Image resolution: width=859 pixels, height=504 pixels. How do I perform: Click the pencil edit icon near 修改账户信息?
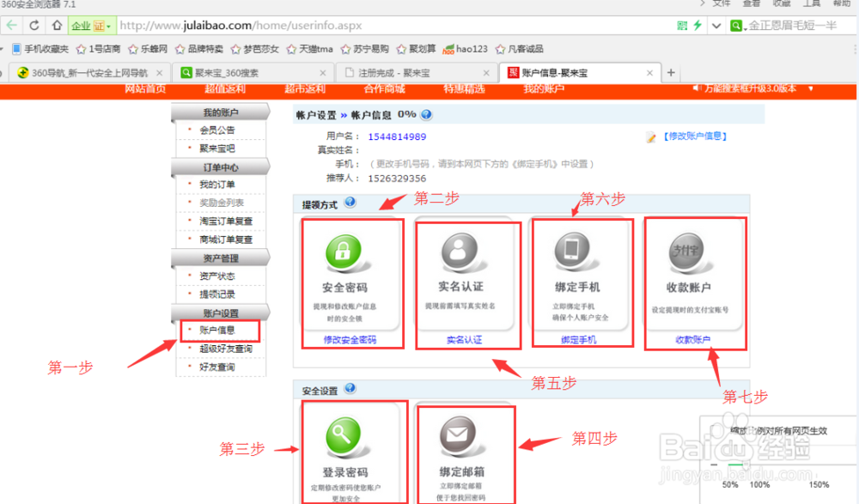pos(651,137)
